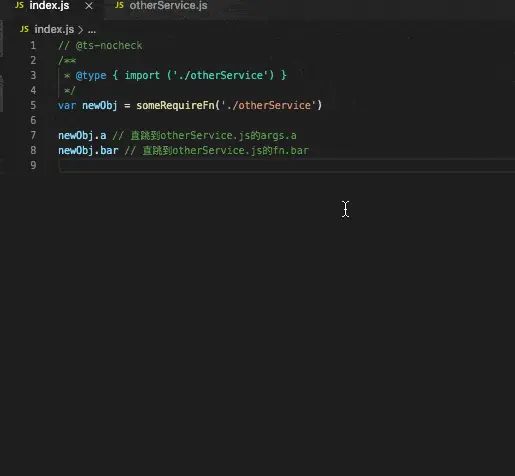Click the someRequireFn function call
The height and width of the screenshot is (476, 515).
click(x=175, y=105)
